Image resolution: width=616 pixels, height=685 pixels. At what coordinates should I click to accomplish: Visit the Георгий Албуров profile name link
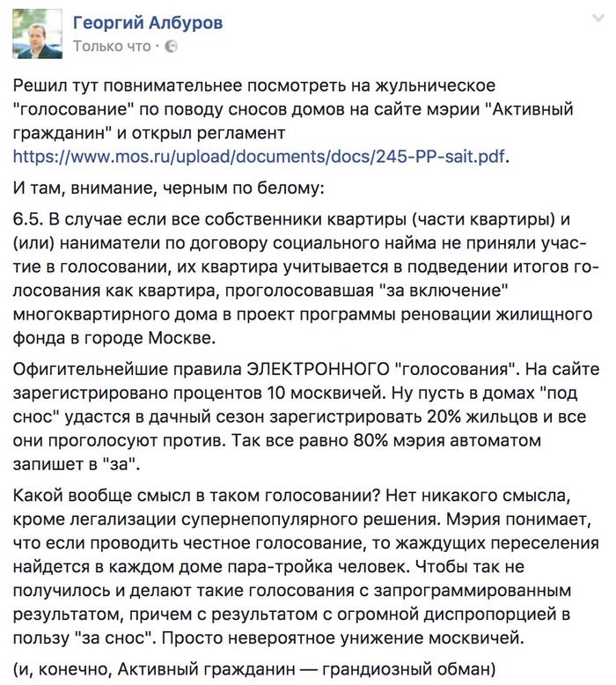click(148, 23)
